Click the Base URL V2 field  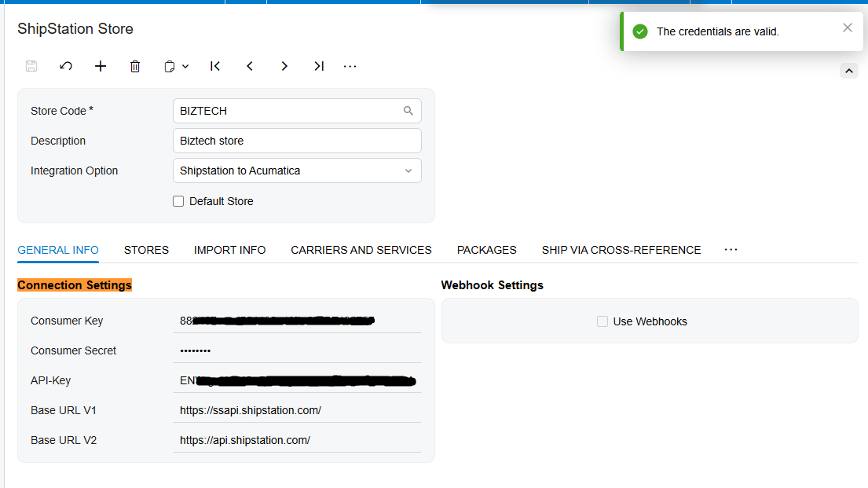(x=297, y=440)
